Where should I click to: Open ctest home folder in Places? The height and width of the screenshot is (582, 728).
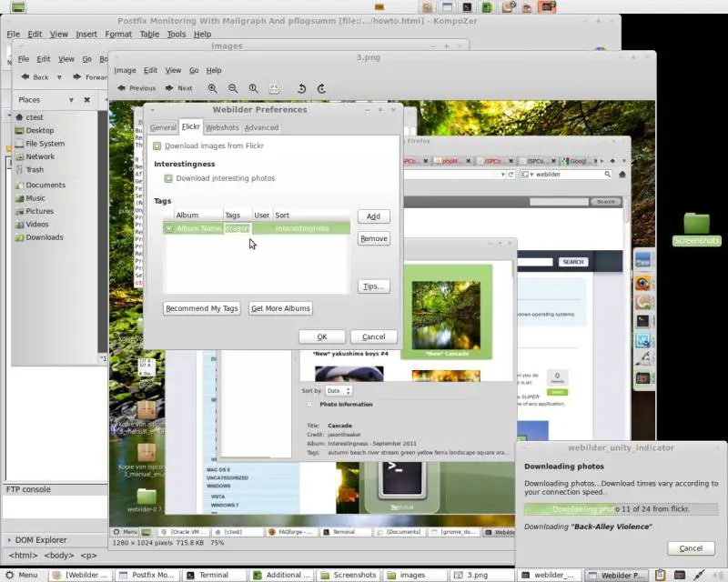(29, 117)
